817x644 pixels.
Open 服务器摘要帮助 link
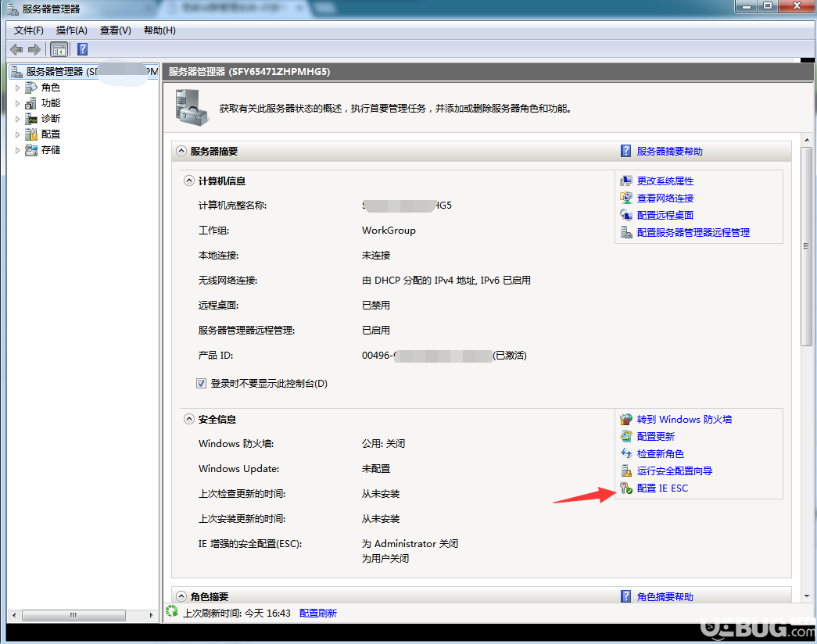pyautogui.click(x=669, y=151)
